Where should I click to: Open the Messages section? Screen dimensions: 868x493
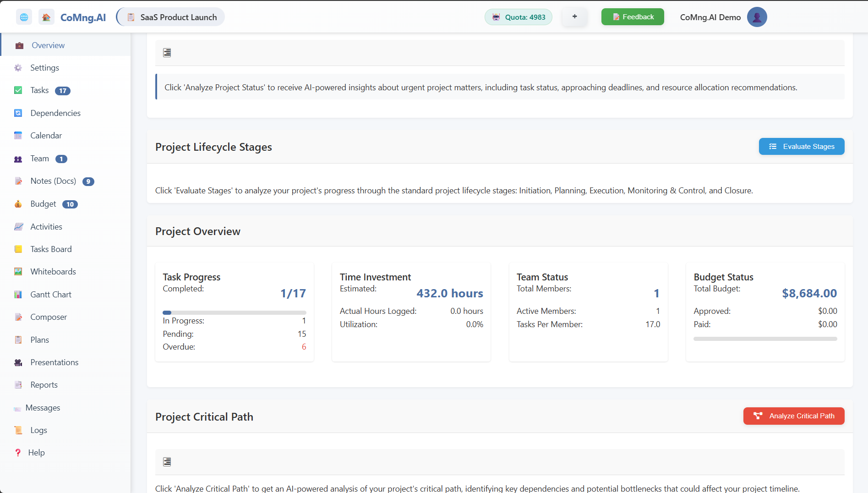click(43, 407)
